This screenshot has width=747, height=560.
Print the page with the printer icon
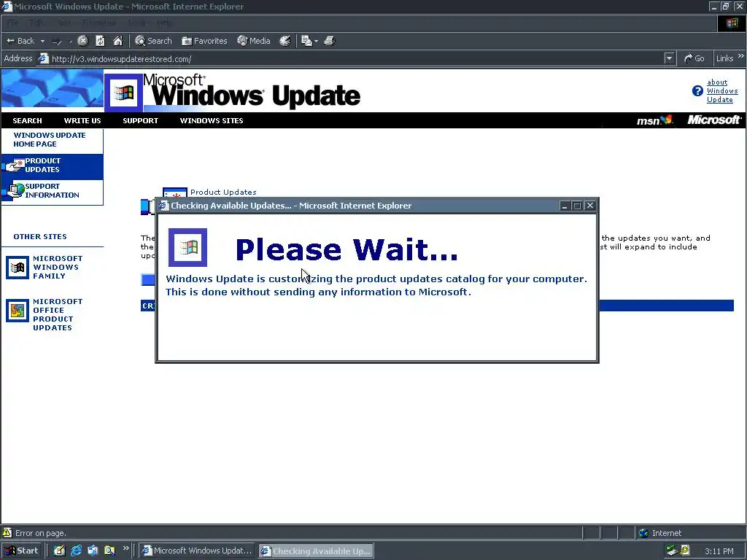(330, 41)
